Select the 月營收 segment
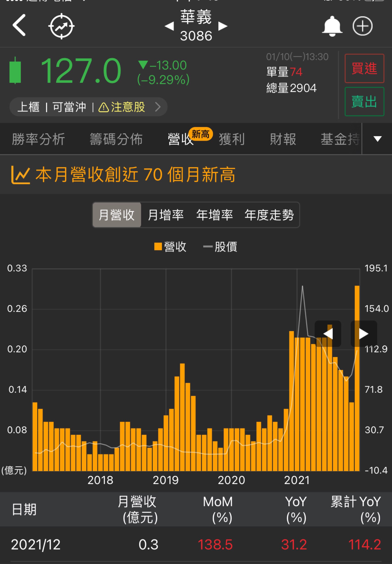The height and width of the screenshot is (564, 392). pyautogui.click(x=117, y=215)
